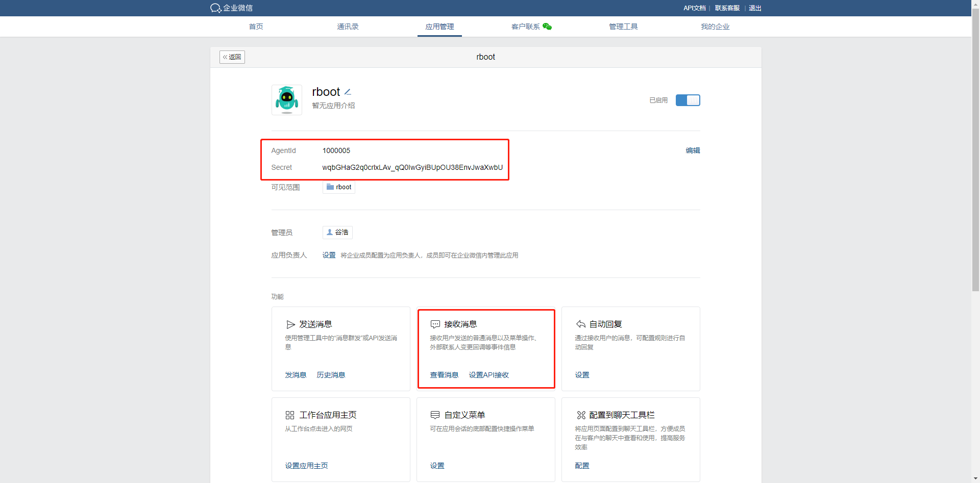Click the 设置应用主页 link

(x=306, y=466)
